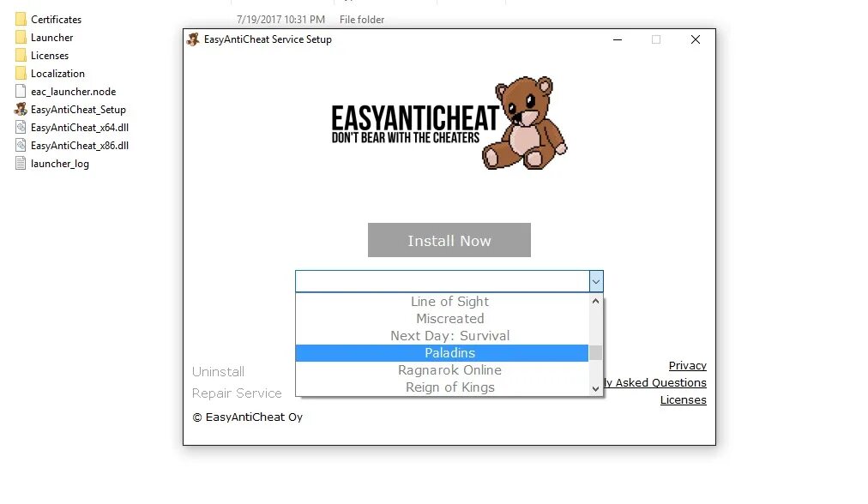Click the EasyAntiCheat_x64.dll file icon

21,127
